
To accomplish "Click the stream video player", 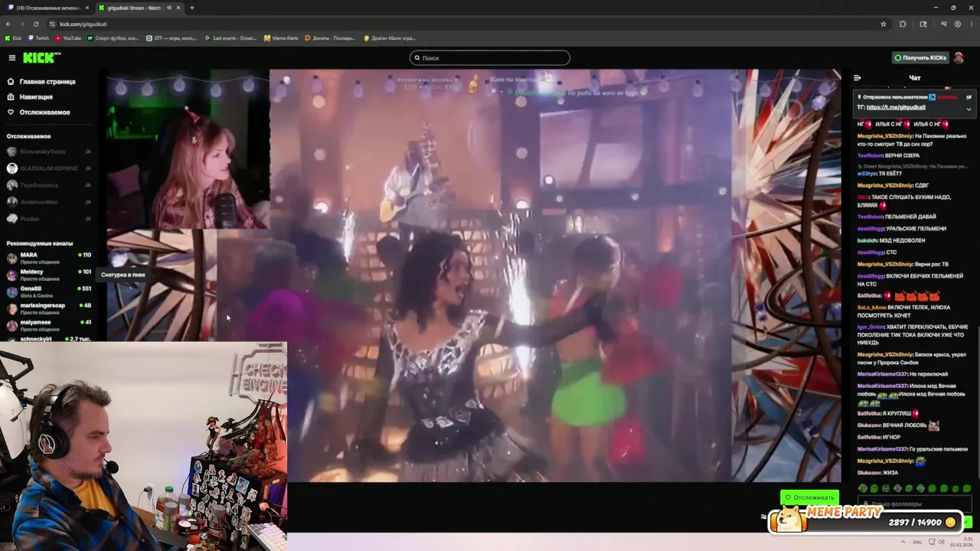I will [473, 275].
